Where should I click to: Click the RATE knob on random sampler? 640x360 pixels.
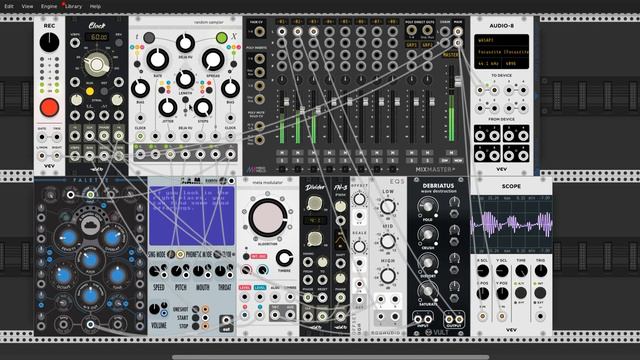pos(158,60)
